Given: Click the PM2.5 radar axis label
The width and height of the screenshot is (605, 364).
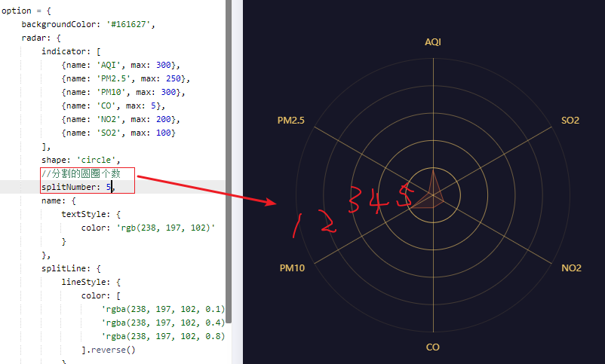Looking at the screenshot, I should coord(291,121).
